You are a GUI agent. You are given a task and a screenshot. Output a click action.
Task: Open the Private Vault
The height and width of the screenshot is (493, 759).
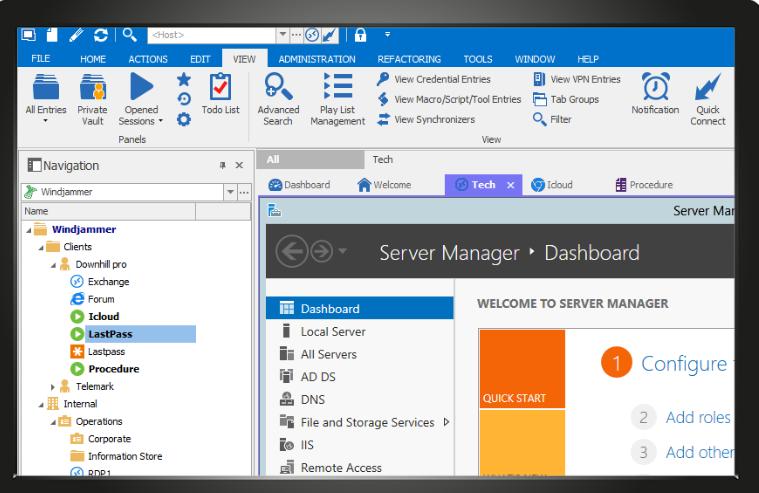[92, 99]
